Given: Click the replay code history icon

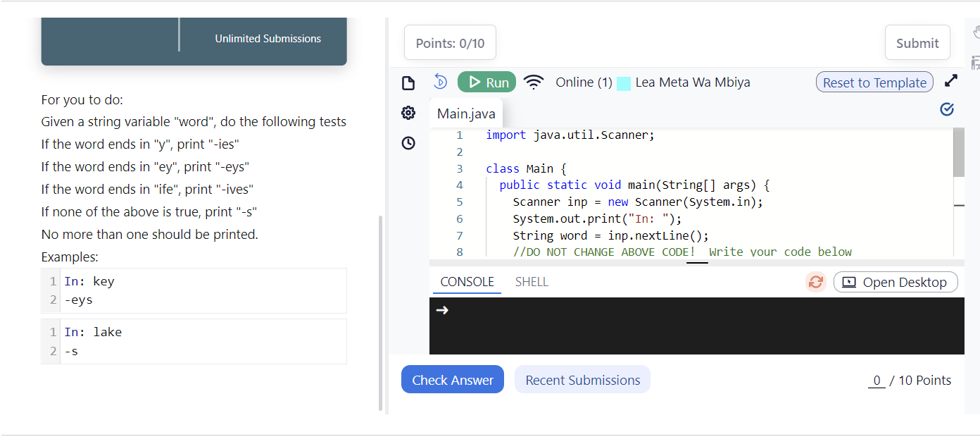Looking at the screenshot, I should [440, 82].
